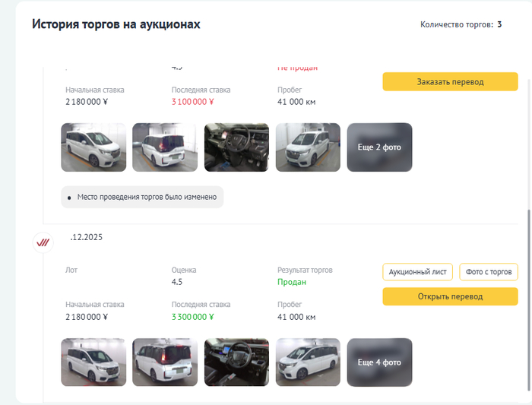View rear photo of unsold lot

(165, 147)
